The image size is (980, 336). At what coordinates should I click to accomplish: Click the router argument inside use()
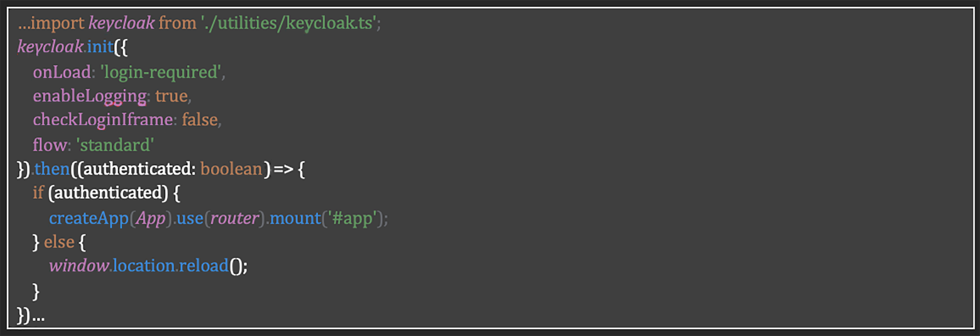pyautogui.click(x=234, y=218)
